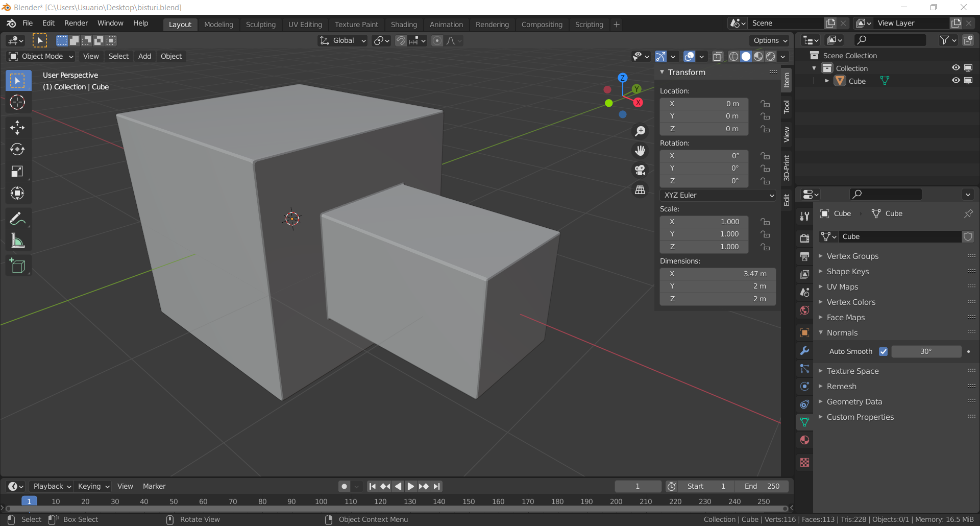
Task: Expand the Shape Keys panel
Action: click(x=847, y=272)
